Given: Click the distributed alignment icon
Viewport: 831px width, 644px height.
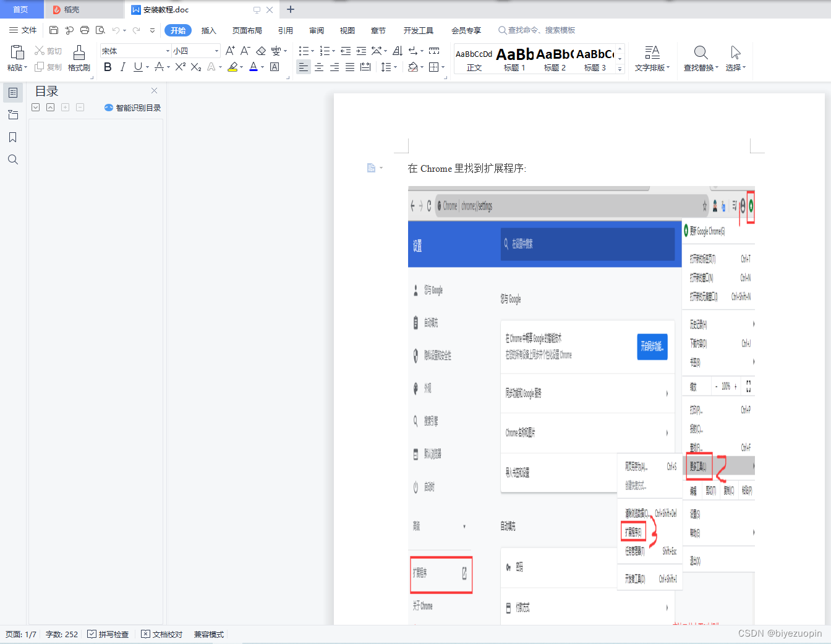Looking at the screenshot, I should 365,67.
